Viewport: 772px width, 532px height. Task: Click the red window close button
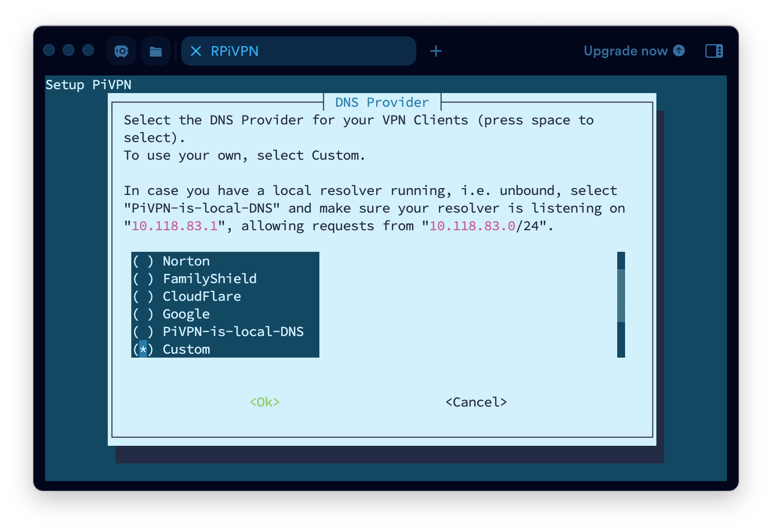(x=49, y=50)
